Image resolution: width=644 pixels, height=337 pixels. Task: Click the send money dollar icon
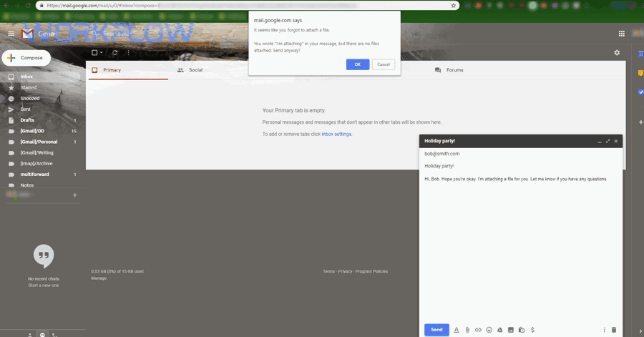point(533,330)
